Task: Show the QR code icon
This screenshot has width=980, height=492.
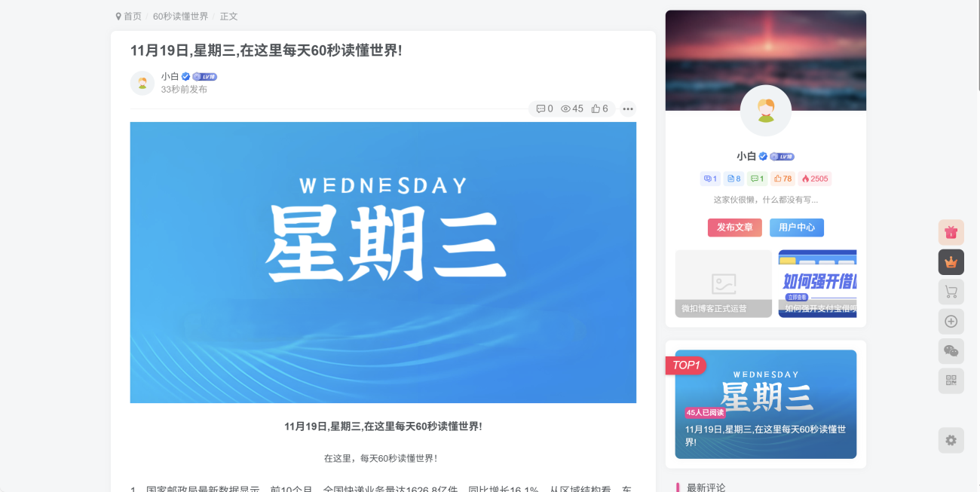Action: click(x=951, y=380)
